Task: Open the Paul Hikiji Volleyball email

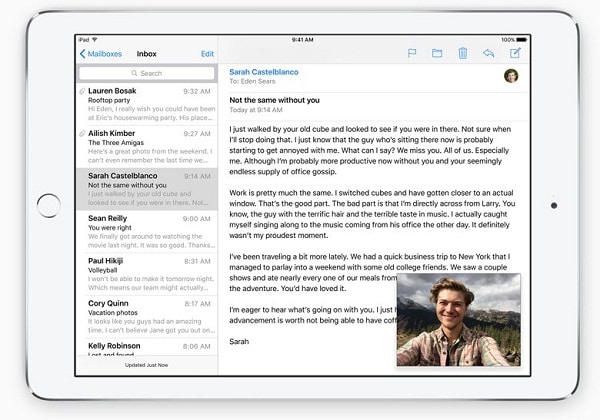Action: (147, 274)
